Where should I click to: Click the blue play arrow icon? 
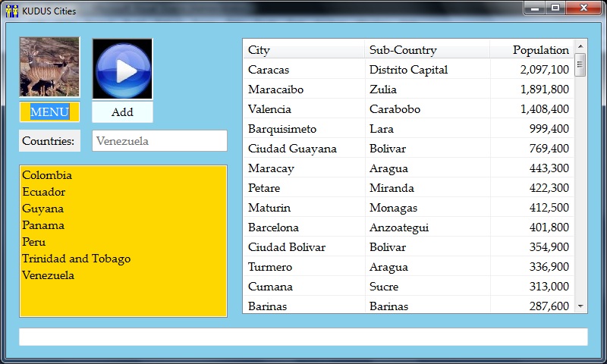(122, 69)
